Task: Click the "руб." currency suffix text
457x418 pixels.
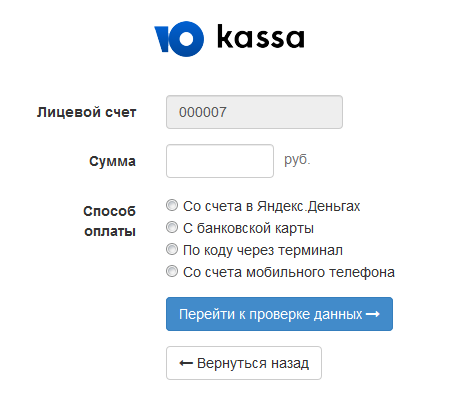Action: coord(297,160)
